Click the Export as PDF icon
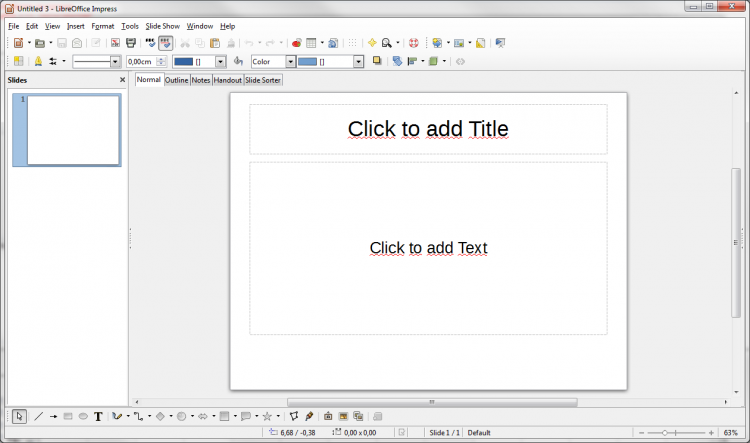The image size is (750, 443). pos(115,43)
